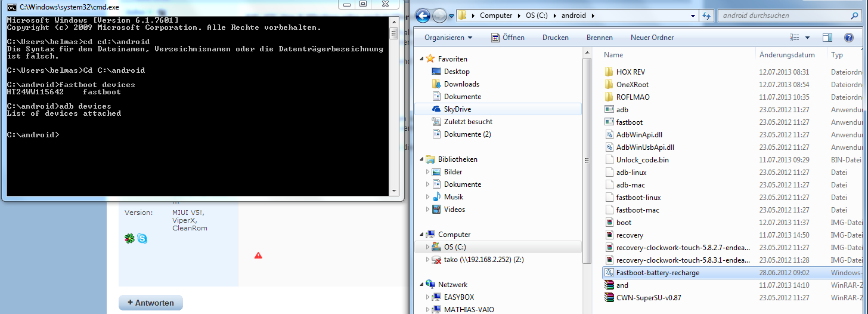The image size is (868, 314).
Task: Select Dokumente (2) in Favoriten
Action: (467, 134)
